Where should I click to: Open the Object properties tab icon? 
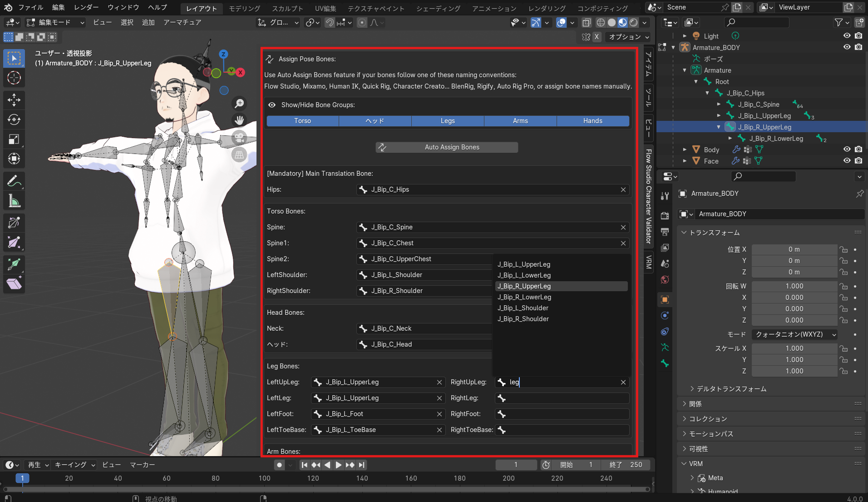point(665,299)
